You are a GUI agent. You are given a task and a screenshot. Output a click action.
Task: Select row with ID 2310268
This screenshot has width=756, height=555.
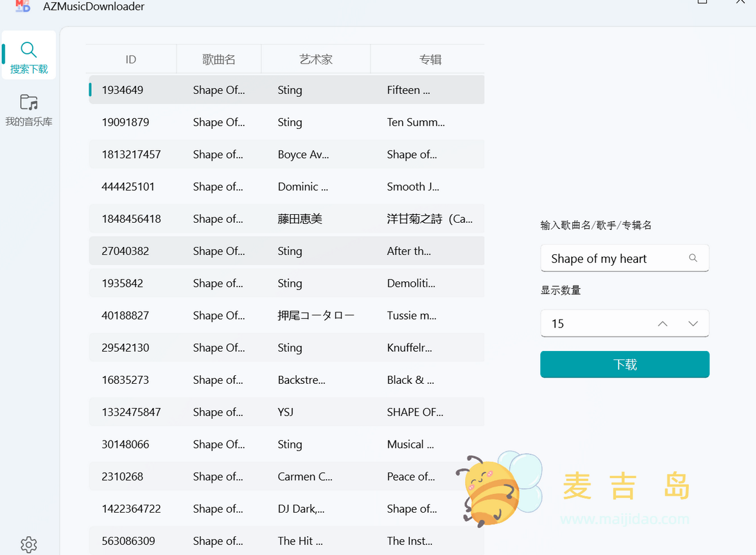(287, 476)
